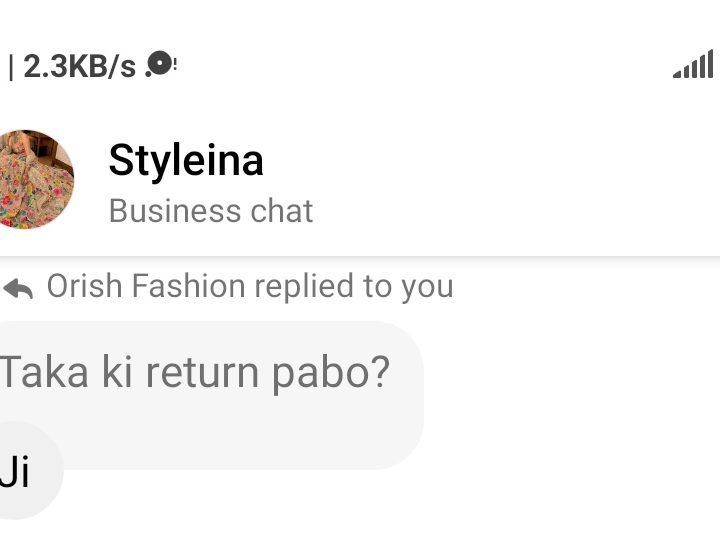
Task: Select the 'Orish Fashion replied to you' label
Action: [250, 287]
